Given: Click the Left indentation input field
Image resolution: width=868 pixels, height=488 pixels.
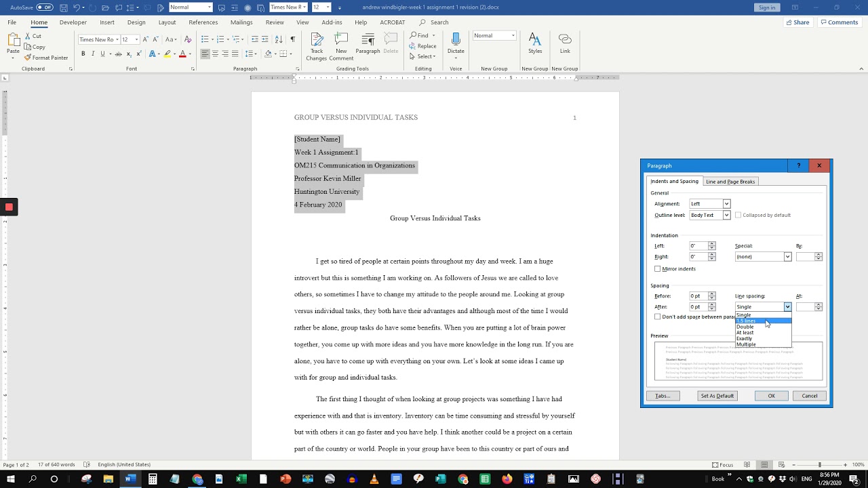Looking at the screenshot, I should point(698,246).
